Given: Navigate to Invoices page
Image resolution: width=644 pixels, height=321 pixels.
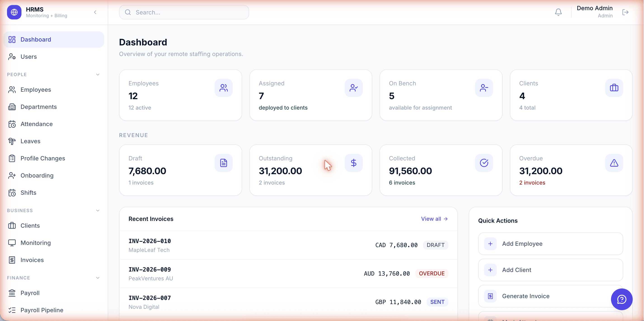Looking at the screenshot, I should [54, 260].
